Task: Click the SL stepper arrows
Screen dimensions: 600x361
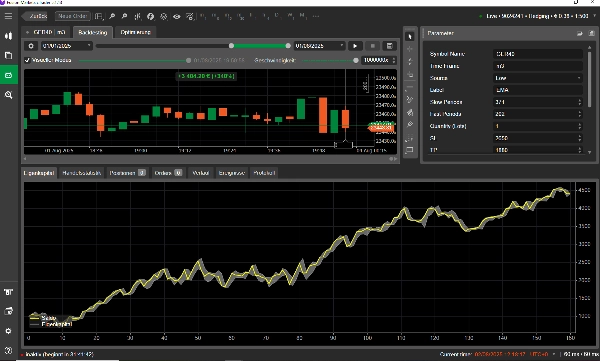Action: 580,138
